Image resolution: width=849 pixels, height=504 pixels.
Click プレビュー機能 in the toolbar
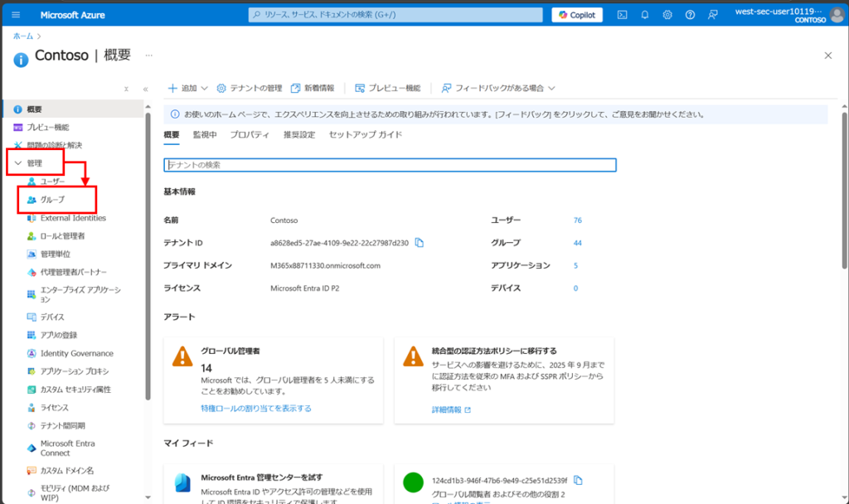[388, 88]
